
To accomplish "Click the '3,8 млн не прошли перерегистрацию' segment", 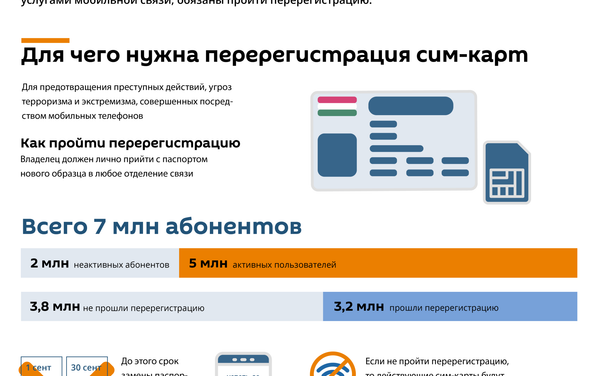I will coord(172,307).
